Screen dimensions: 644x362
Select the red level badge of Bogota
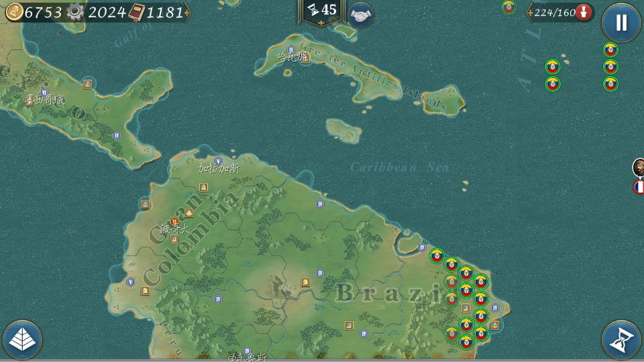[174, 222]
